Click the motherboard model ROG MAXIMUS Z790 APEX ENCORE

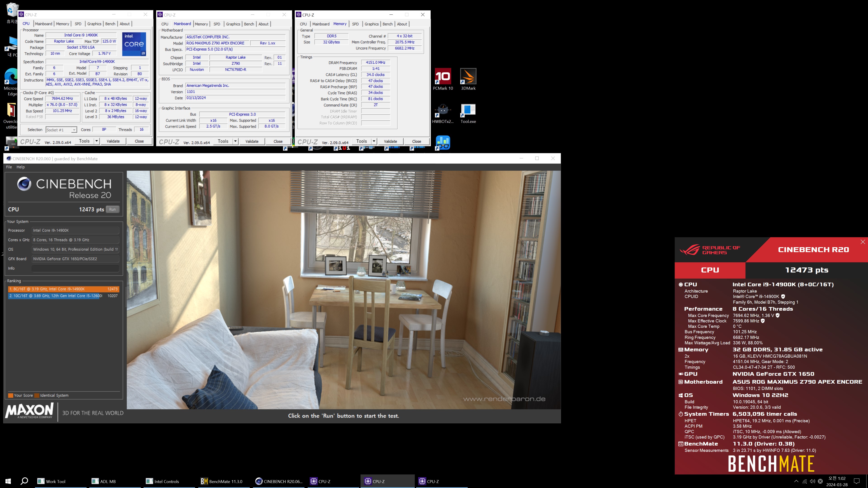(217, 43)
